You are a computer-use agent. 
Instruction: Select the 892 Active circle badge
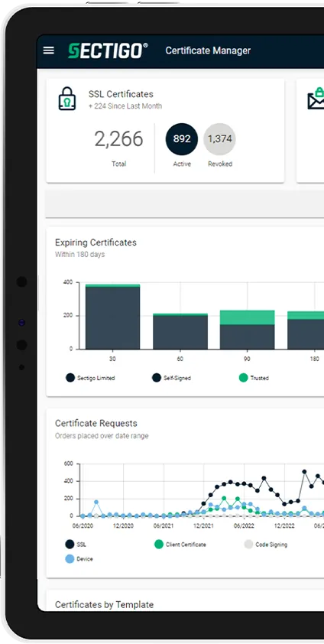click(182, 139)
